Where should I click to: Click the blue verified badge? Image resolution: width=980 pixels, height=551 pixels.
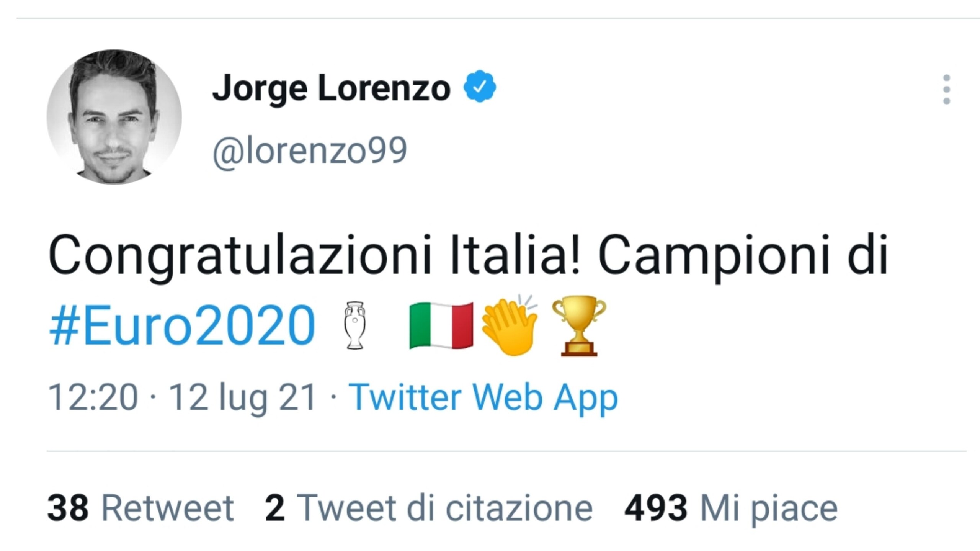point(480,87)
